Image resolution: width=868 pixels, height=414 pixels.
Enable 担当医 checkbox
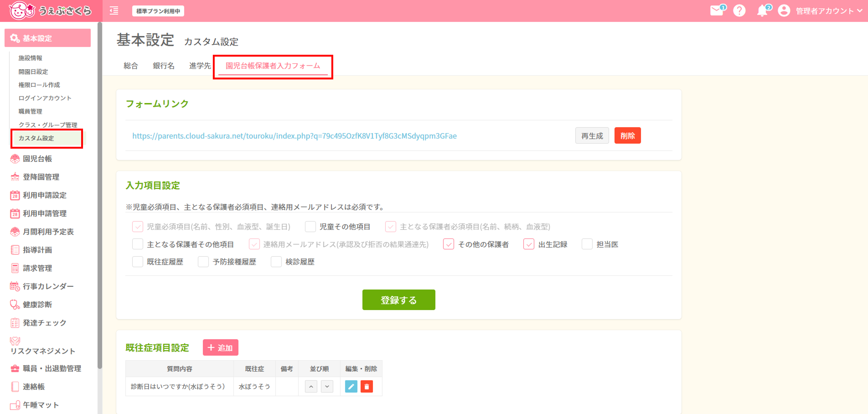tap(587, 244)
